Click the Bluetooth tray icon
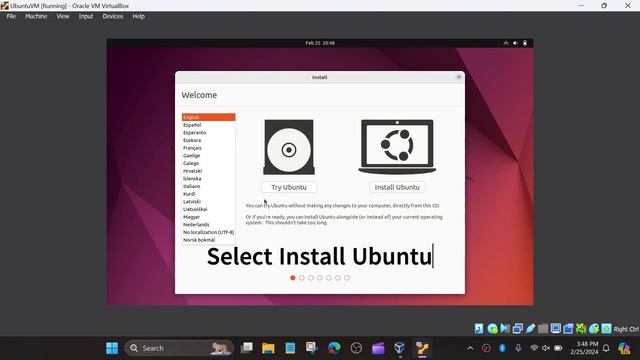The image size is (640, 360). [502, 348]
